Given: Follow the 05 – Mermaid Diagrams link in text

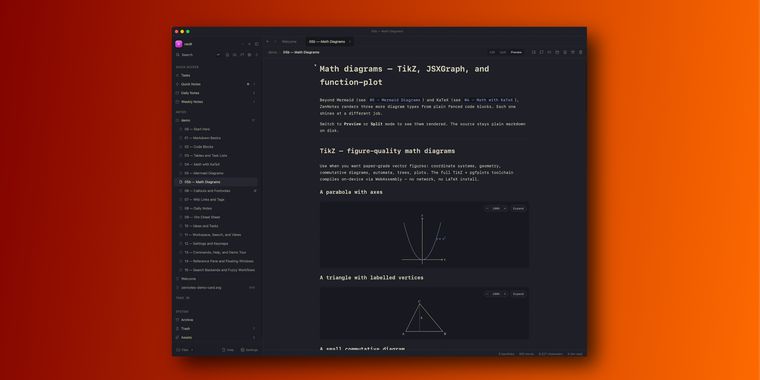Looking at the screenshot, I should (395, 100).
